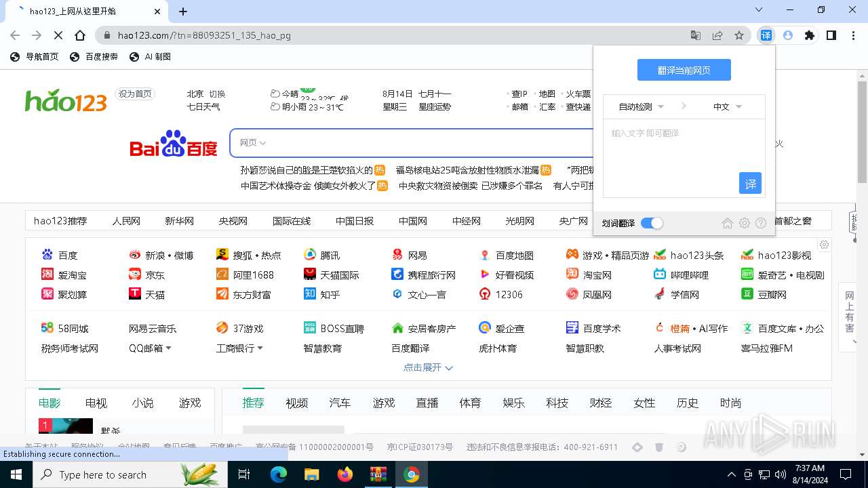
Task: Open the 中文 target language dropdown
Action: click(x=727, y=106)
